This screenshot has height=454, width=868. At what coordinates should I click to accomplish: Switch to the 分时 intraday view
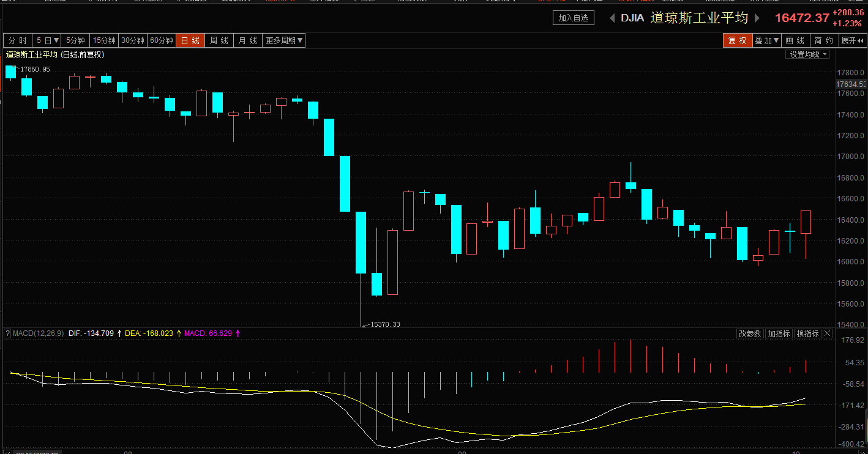(17, 40)
